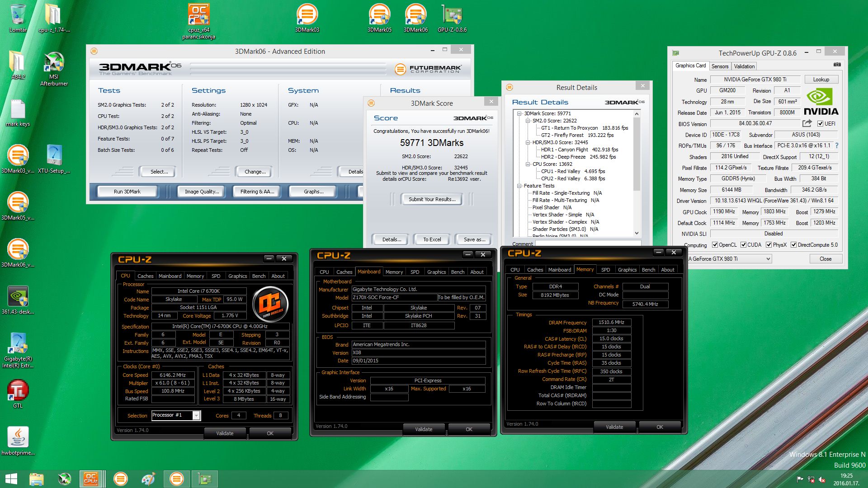Click the GPU-Z taskbar icon
Viewport: 868px width, 488px height.
205,479
